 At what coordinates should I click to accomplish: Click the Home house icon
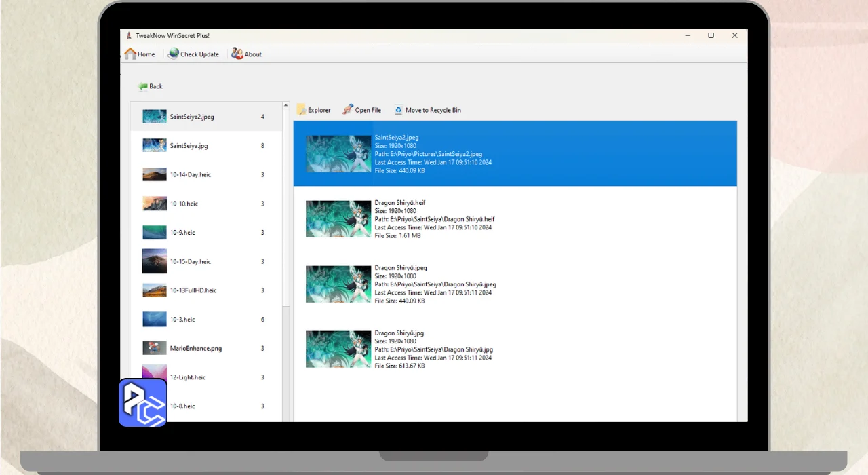click(x=130, y=54)
